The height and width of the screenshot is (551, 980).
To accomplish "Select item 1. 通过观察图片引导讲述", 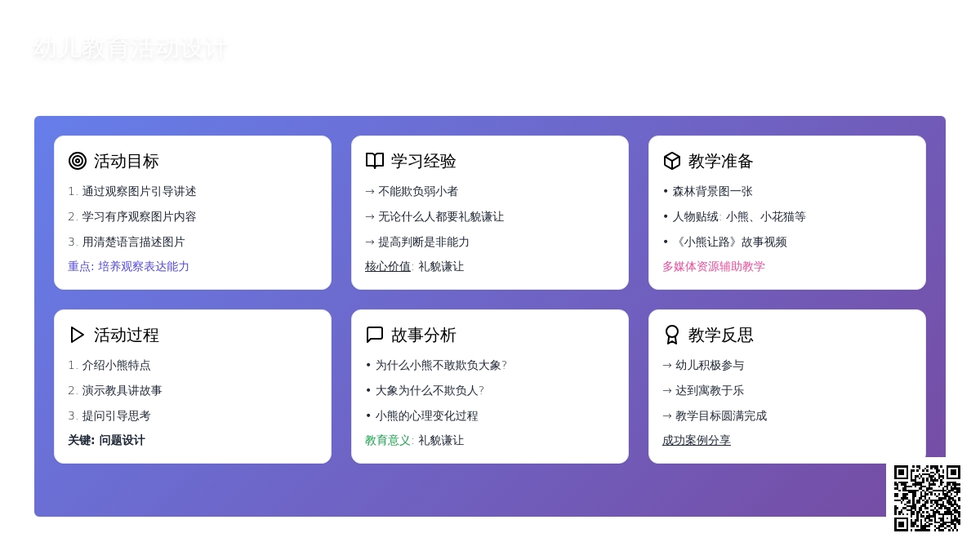I will click(x=132, y=191).
